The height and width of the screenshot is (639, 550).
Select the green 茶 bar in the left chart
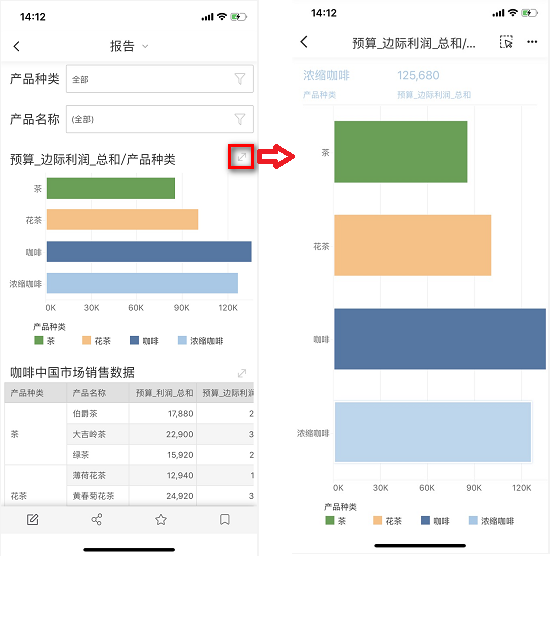pyautogui.click(x=111, y=188)
